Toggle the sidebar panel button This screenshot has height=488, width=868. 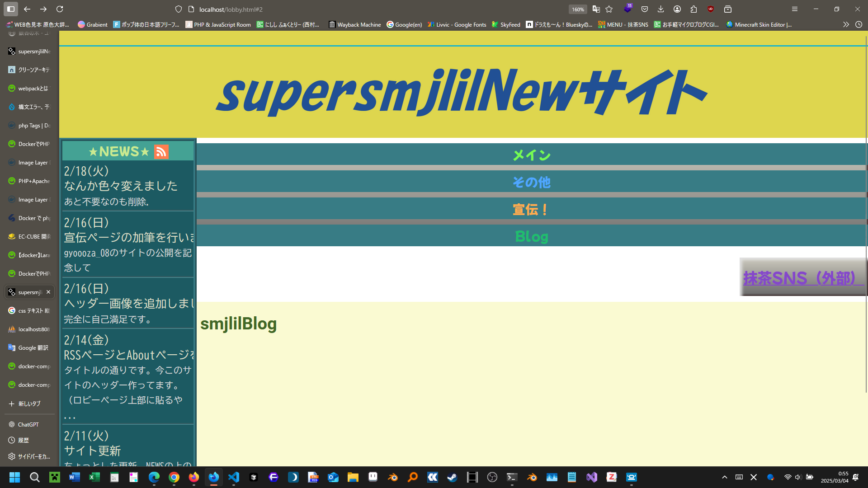pos(11,9)
